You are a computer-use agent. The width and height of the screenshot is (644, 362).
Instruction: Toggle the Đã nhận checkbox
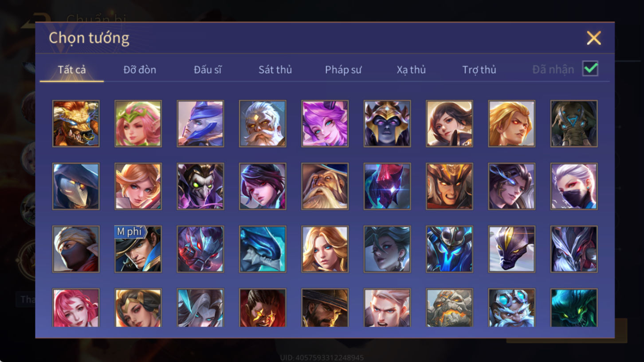[x=590, y=69]
